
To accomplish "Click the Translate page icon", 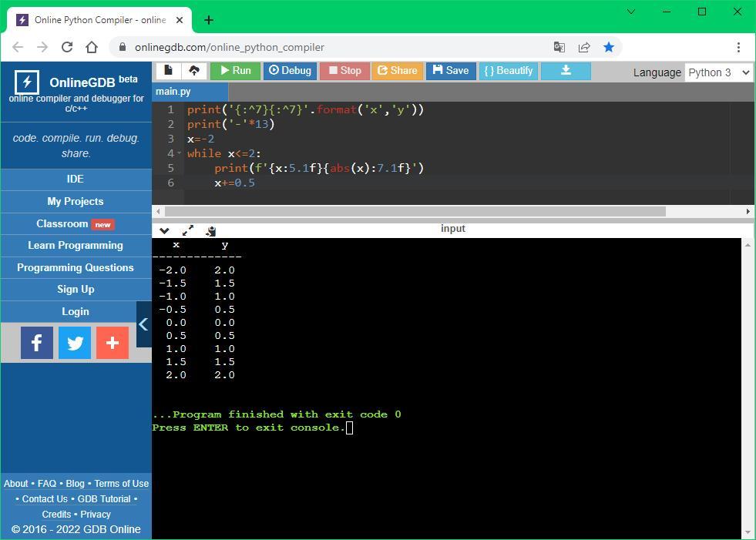I will [x=559, y=47].
